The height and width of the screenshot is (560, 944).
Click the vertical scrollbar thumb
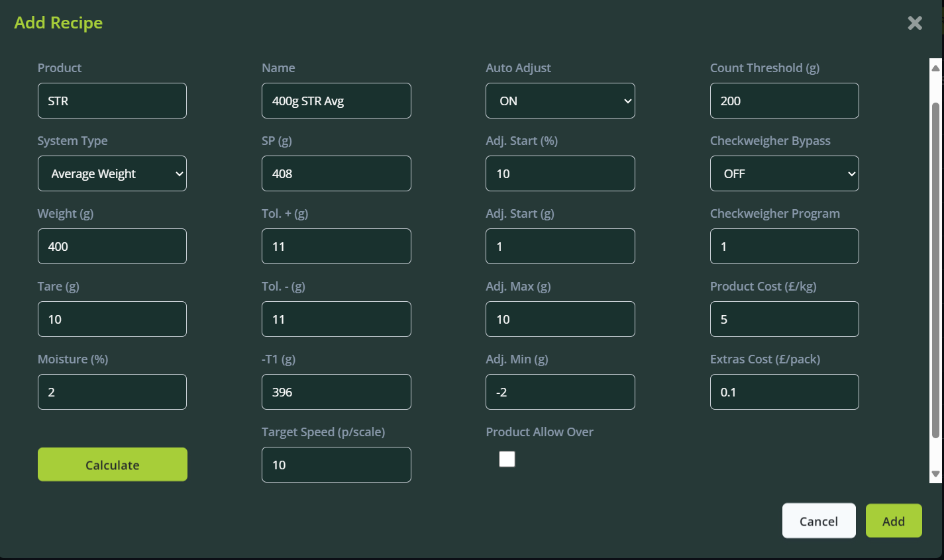coord(935,265)
